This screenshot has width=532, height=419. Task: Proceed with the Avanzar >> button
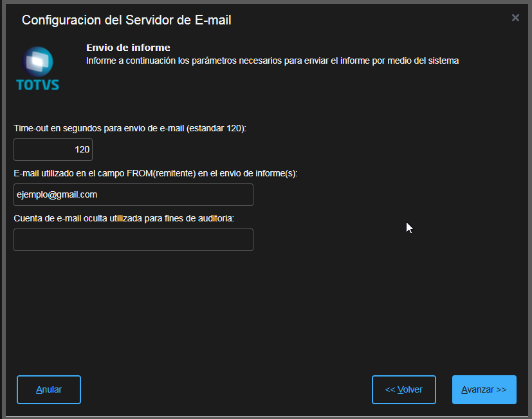click(484, 389)
